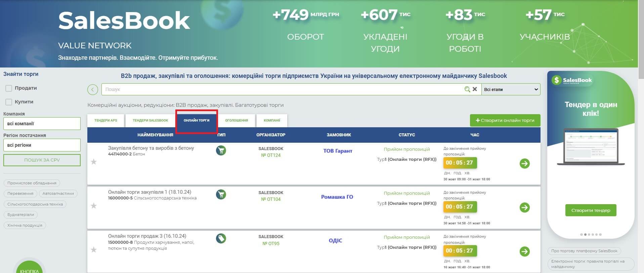Click cart type icon for Закупівля бетону
The image size is (644, 273).
[221, 150]
